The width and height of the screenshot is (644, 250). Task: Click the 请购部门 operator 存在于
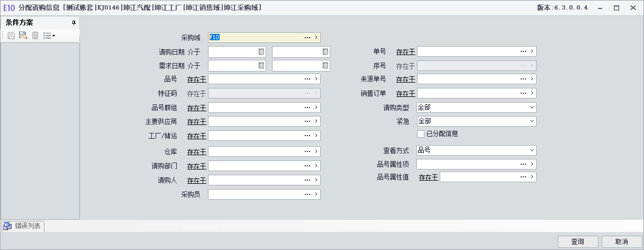(x=196, y=167)
